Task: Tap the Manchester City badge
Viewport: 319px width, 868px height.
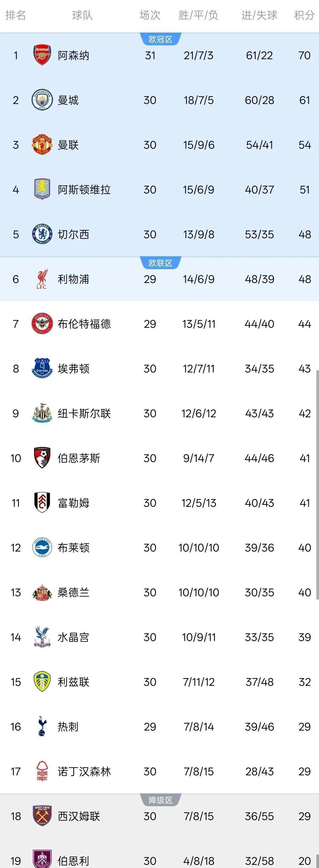Action: click(42, 100)
